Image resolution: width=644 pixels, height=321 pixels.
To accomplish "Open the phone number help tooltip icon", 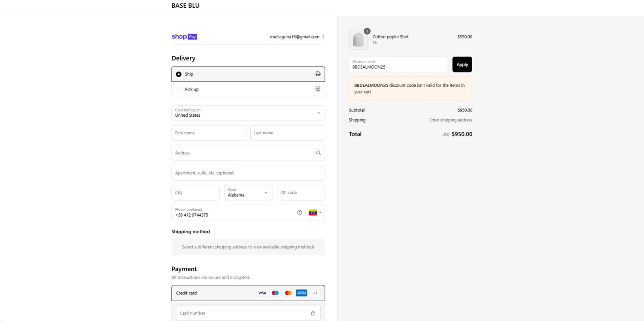I will coord(300,212).
